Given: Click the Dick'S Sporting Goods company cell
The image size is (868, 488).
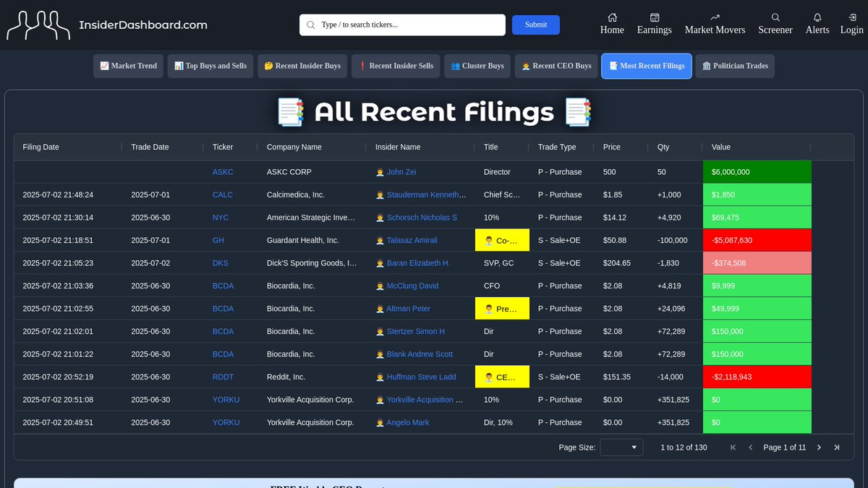Looking at the screenshot, I should tap(312, 263).
